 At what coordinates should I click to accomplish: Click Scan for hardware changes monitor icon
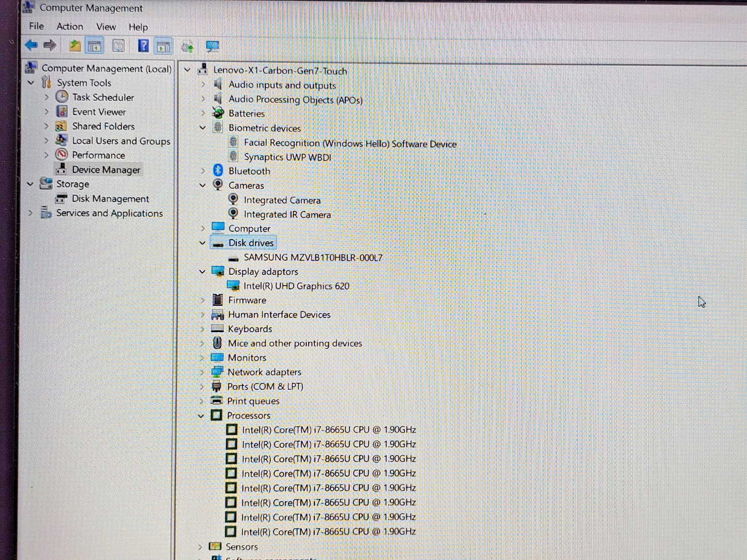(212, 46)
